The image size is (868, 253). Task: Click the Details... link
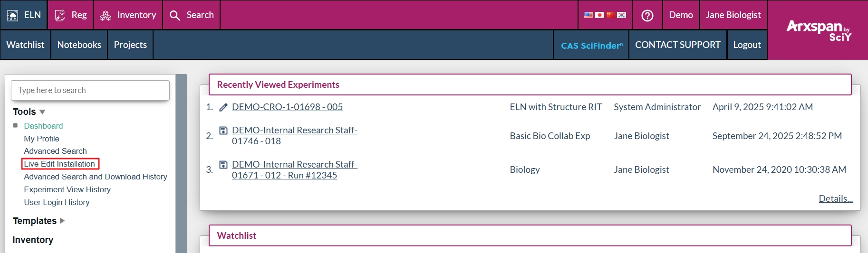[x=835, y=198]
